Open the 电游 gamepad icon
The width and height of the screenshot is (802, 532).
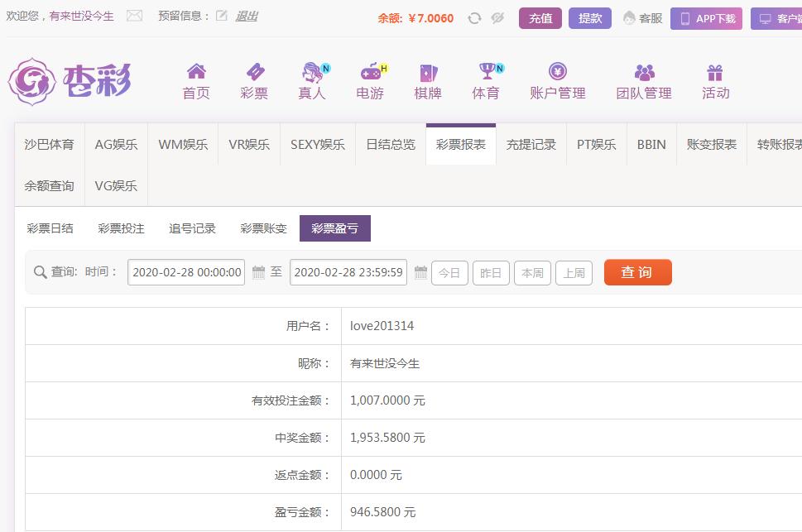pyautogui.click(x=369, y=72)
